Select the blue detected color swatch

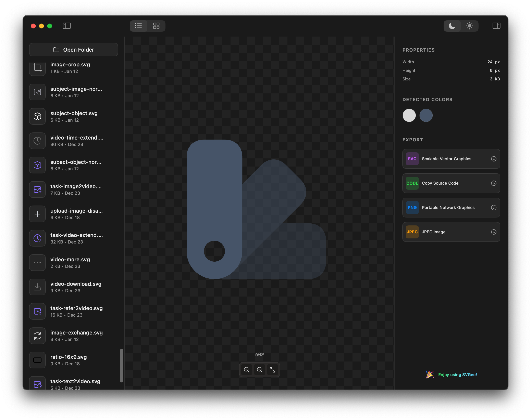click(x=426, y=115)
